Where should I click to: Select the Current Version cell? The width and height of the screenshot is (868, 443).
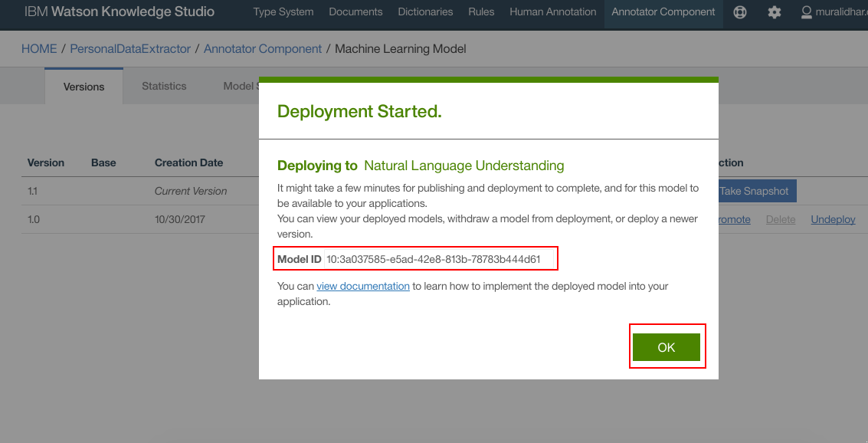191,191
